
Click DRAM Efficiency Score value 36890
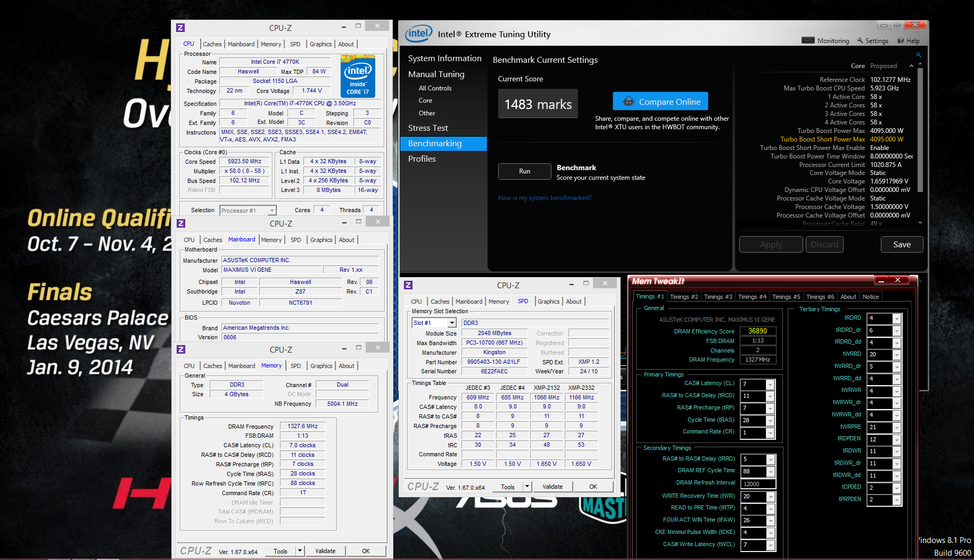point(758,331)
